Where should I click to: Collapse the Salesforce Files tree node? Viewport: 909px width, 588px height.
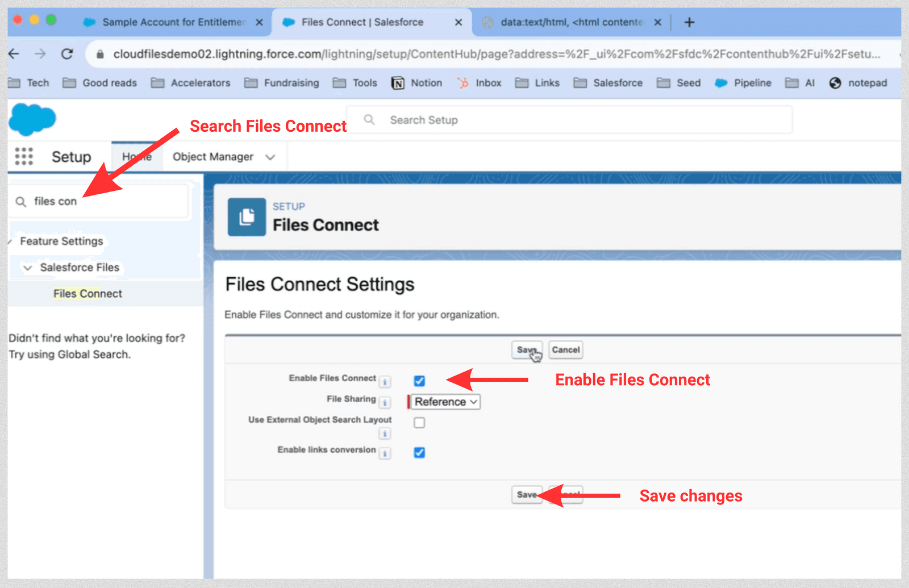click(x=28, y=268)
